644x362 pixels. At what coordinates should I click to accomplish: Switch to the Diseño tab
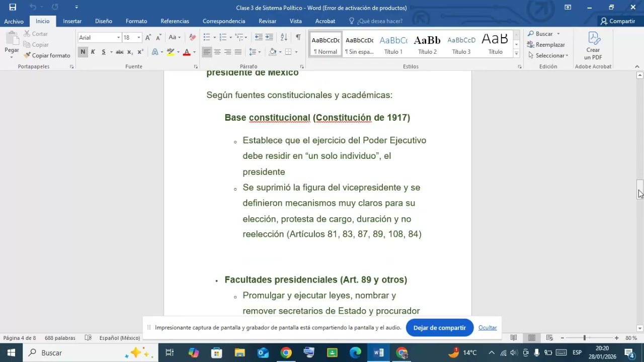click(104, 21)
